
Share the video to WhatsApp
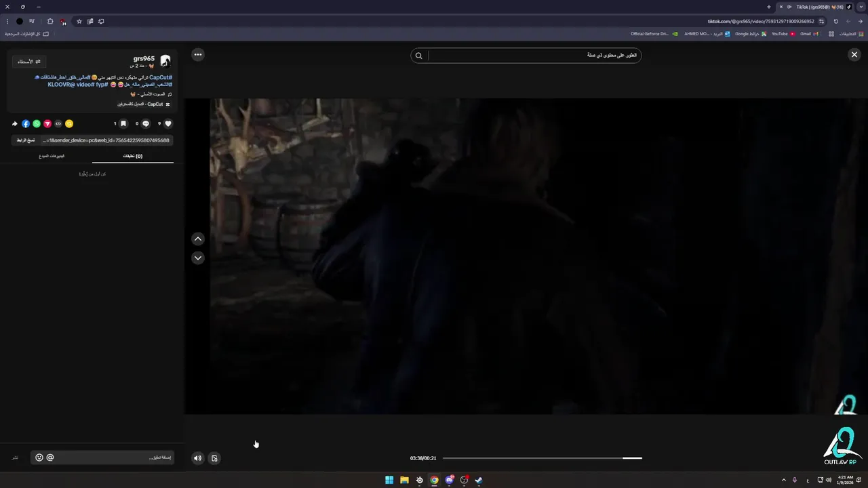coord(37,124)
